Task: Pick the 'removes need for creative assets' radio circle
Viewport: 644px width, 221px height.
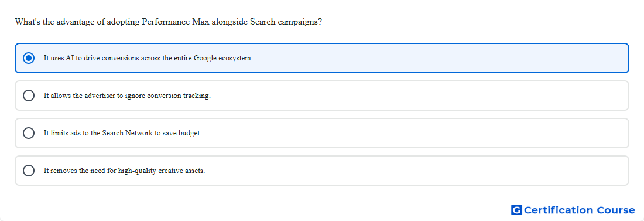Action: click(x=29, y=171)
